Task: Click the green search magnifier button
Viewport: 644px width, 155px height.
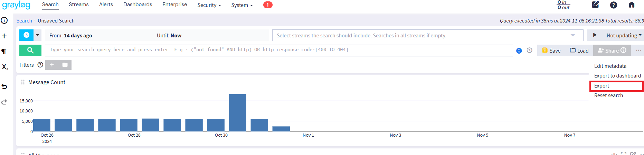Action: coord(30,50)
